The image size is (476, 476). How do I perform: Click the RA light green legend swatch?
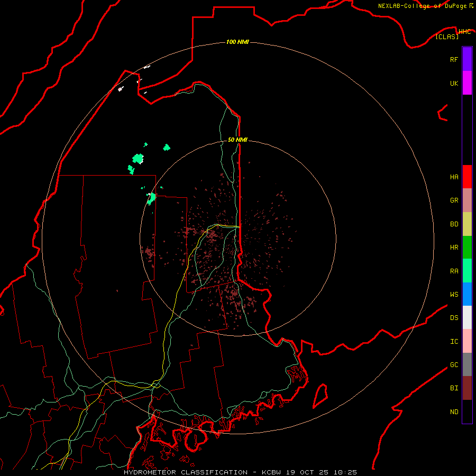(467, 271)
